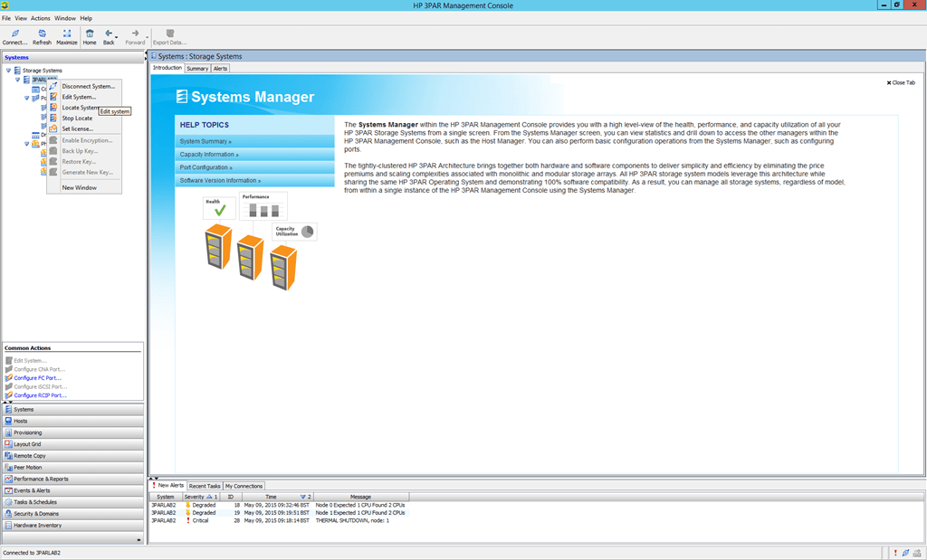The height and width of the screenshot is (560, 927).
Task: Open the View menu
Action: pyautogui.click(x=21, y=18)
